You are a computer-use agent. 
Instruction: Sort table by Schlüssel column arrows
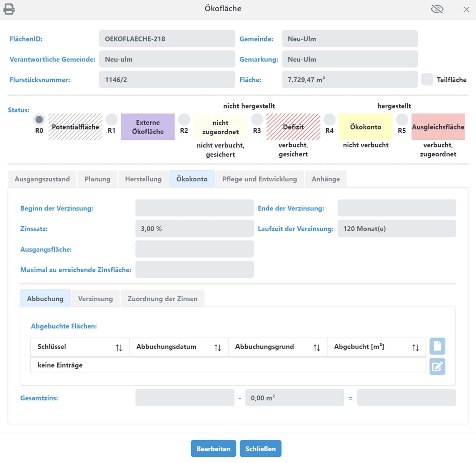pyautogui.click(x=119, y=347)
